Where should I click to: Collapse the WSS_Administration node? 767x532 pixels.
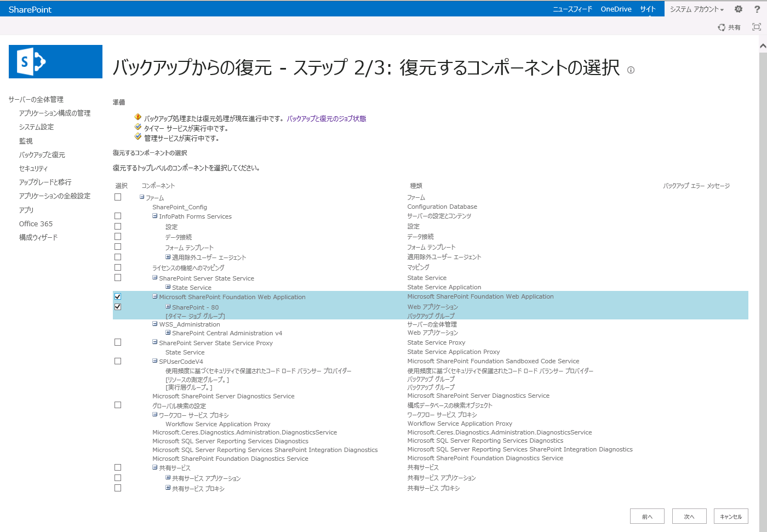[x=155, y=324]
